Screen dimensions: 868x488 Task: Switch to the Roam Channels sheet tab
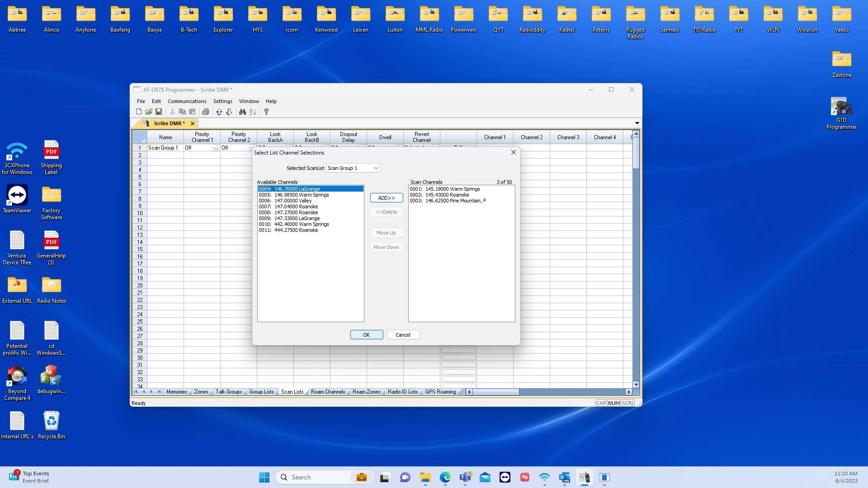click(x=328, y=392)
